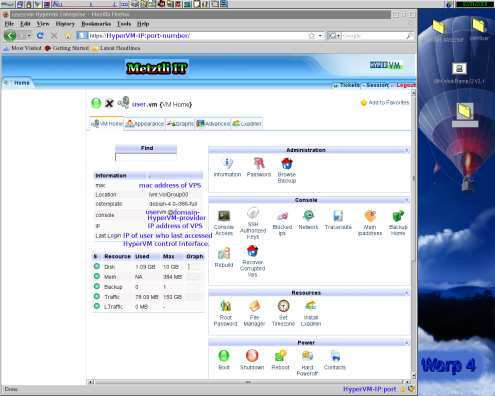This screenshot has width=495, height=396.
Task: Click the Firefox reload button
Action: (x=40, y=35)
